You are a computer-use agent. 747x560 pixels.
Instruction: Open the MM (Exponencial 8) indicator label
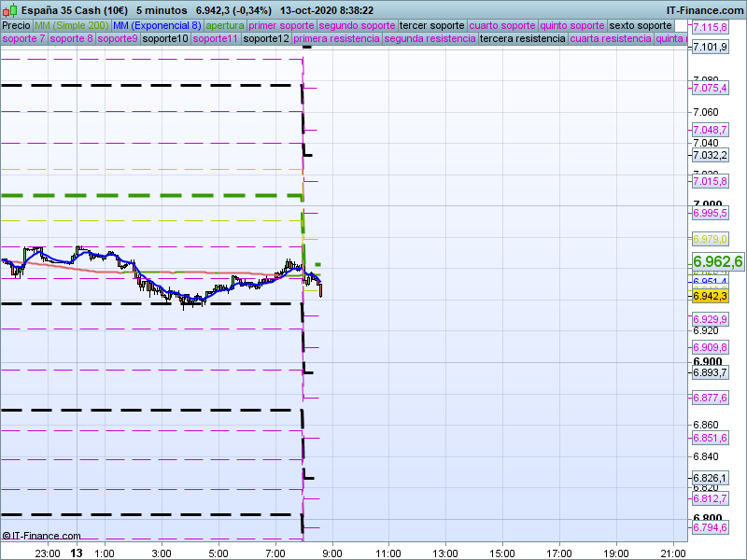(x=150, y=25)
